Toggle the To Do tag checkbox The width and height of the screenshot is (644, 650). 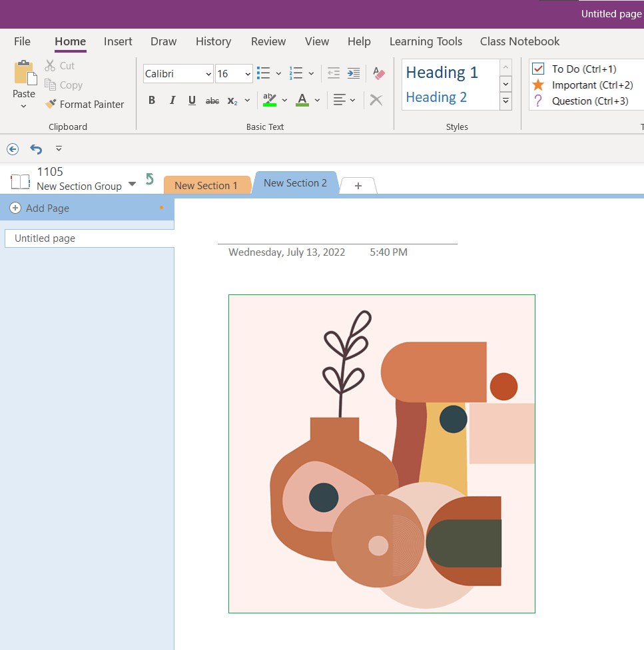pos(539,69)
